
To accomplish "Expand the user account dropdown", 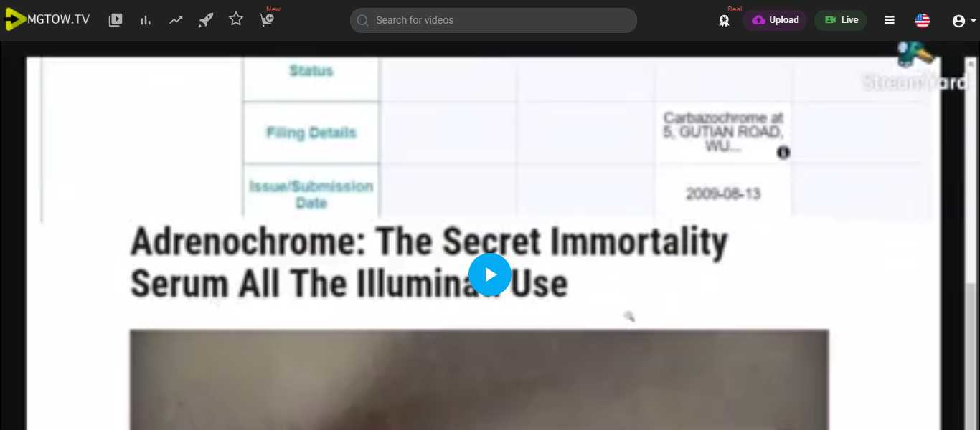I will (x=963, y=21).
